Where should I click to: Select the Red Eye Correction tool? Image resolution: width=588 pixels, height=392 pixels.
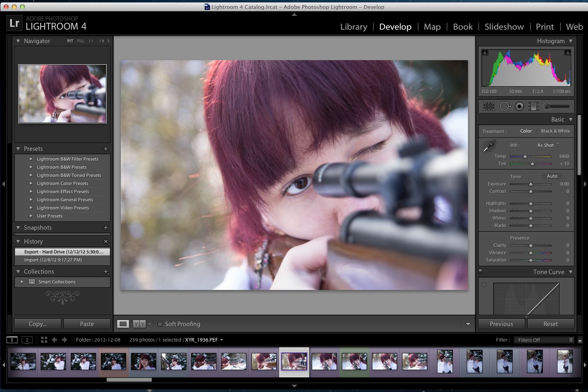[519, 107]
